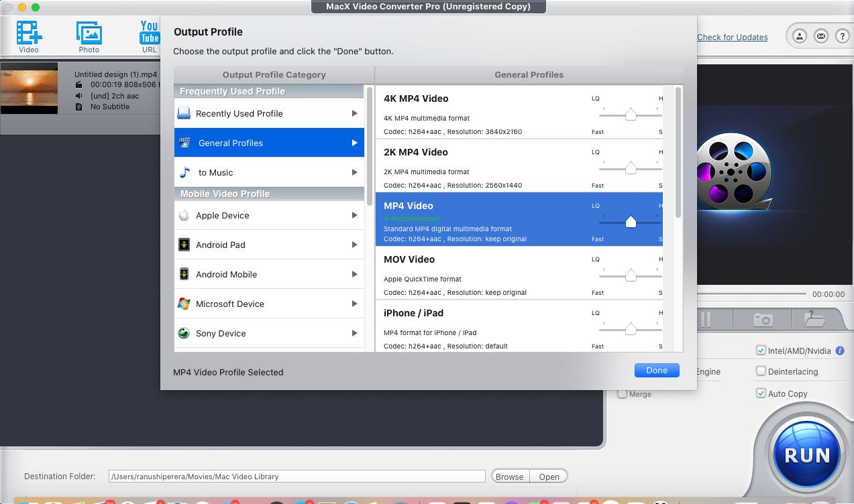Click the Photo icon in toolbar
This screenshot has width=854, height=504.
point(89,32)
